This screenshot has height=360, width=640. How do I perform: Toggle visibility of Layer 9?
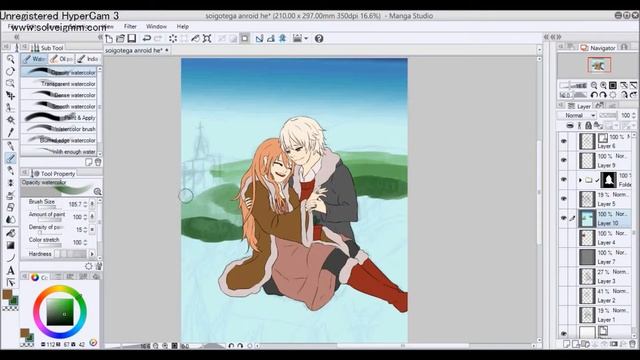point(564,160)
